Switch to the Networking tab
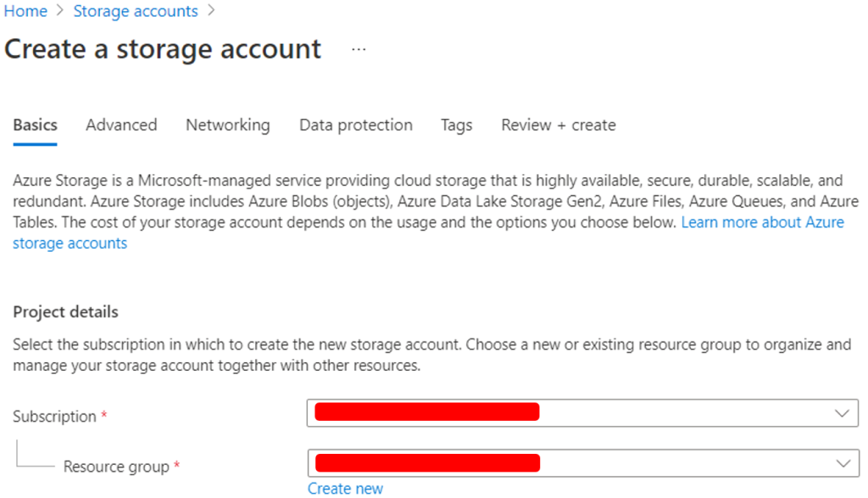868x498 pixels. point(227,126)
